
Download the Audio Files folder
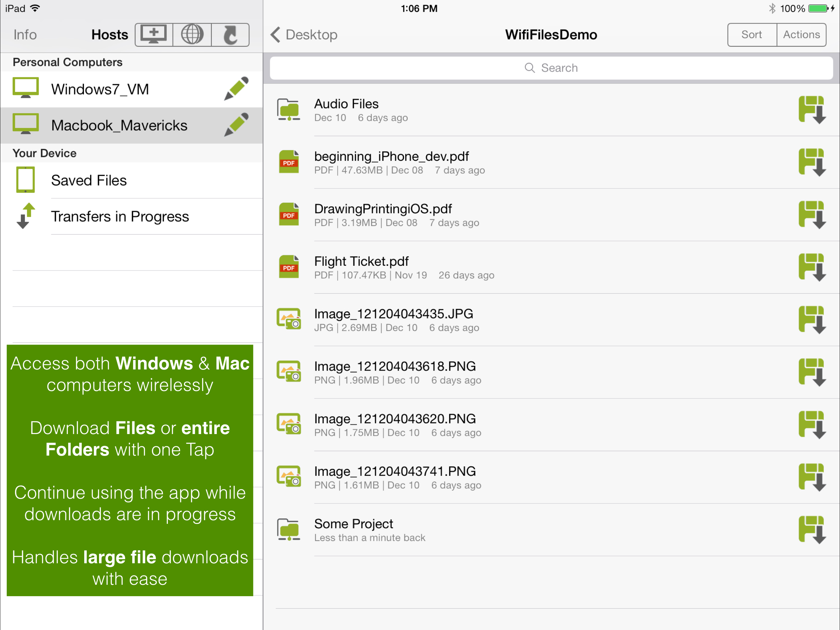tap(812, 110)
